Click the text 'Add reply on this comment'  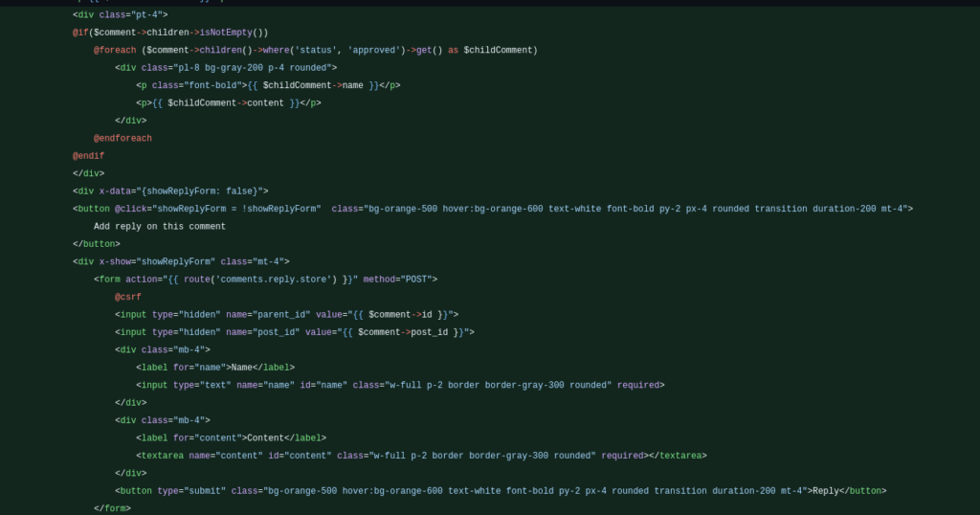point(160,226)
